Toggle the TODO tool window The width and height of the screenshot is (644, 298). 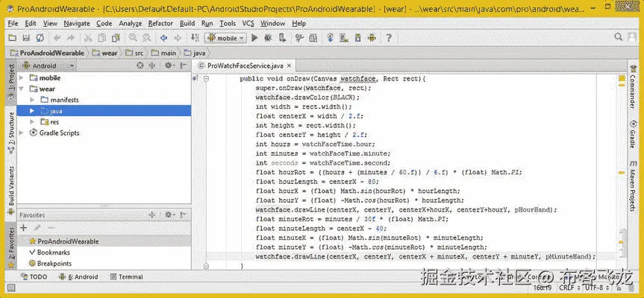34,276
